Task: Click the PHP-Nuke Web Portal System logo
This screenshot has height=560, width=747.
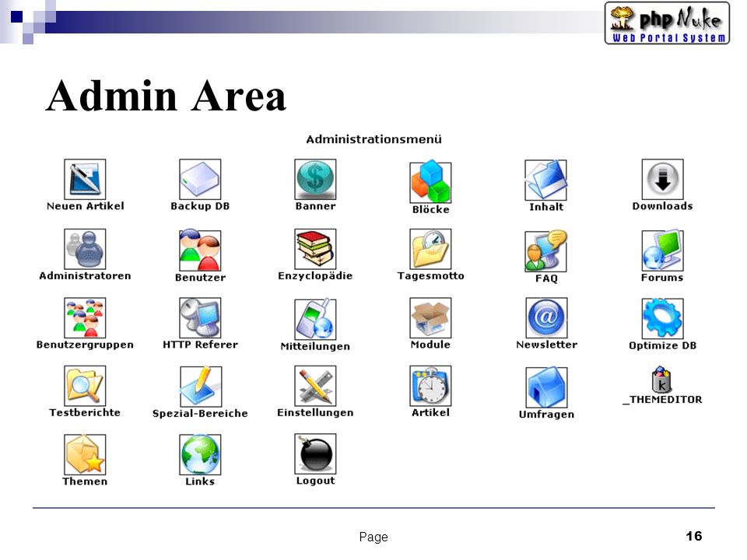Action: click(667, 23)
